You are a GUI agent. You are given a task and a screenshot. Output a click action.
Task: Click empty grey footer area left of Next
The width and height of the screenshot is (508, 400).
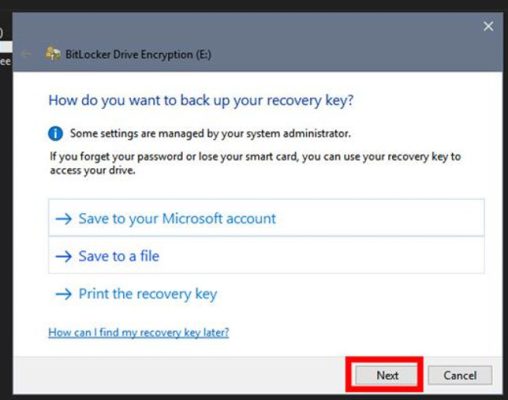click(x=180, y=375)
